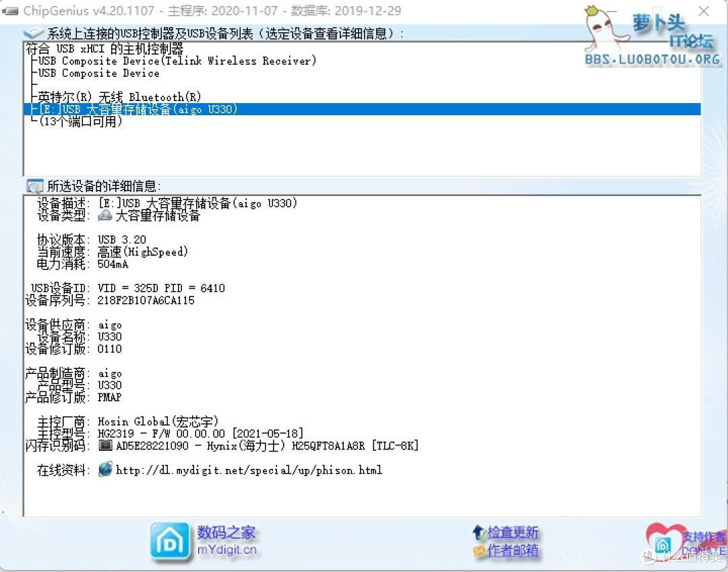728x572 pixels.
Task: Select 符合 USB xHCI 的主机控制器 root node
Action: click(x=104, y=49)
